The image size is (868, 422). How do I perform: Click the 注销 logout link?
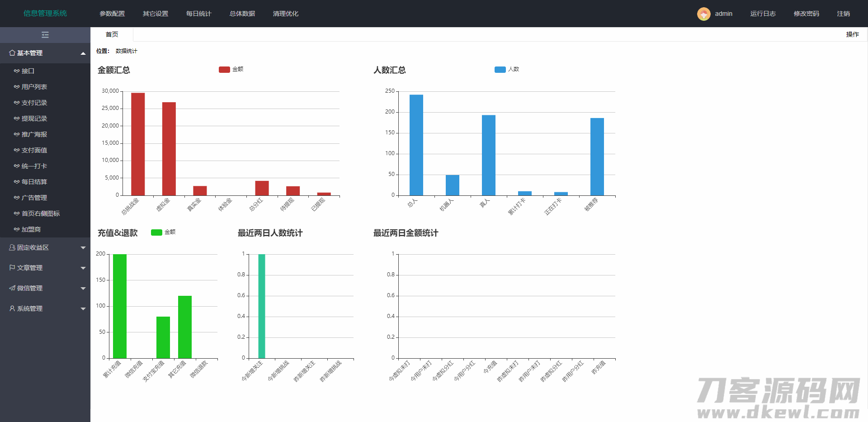(x=843, y=14)
